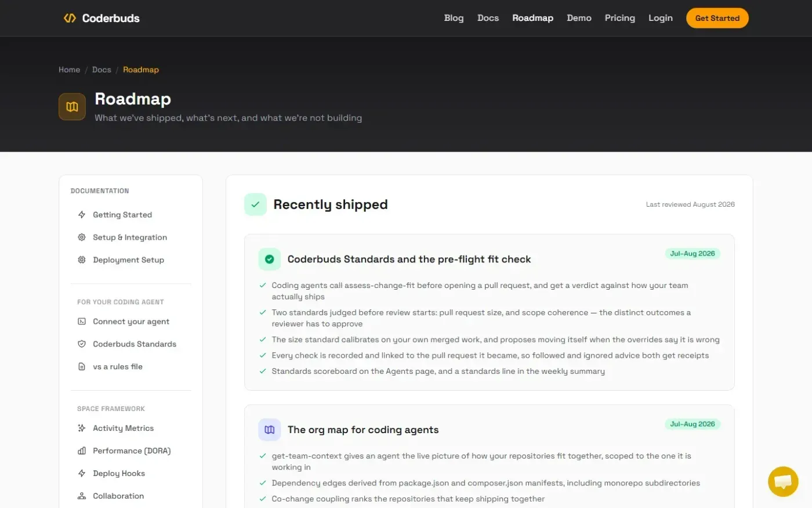Click the terminal icon beside Connect your agent

(82, 322)
